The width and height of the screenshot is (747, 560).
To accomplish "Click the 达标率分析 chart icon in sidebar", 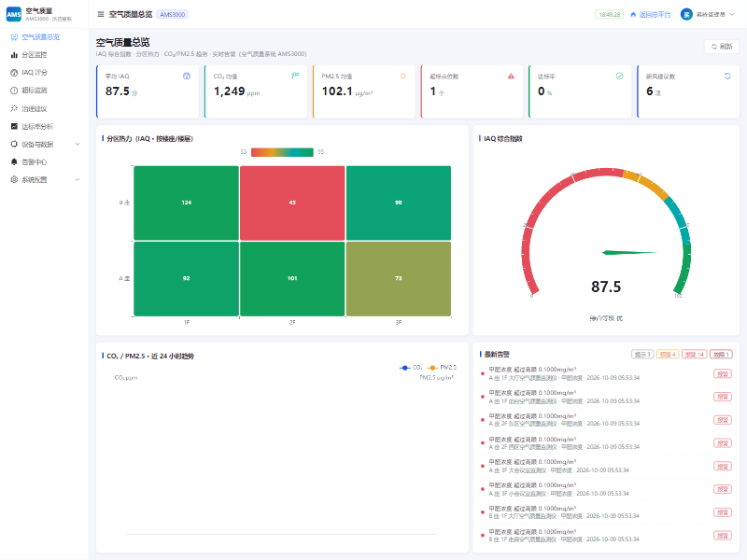I will tap(14, 126).
